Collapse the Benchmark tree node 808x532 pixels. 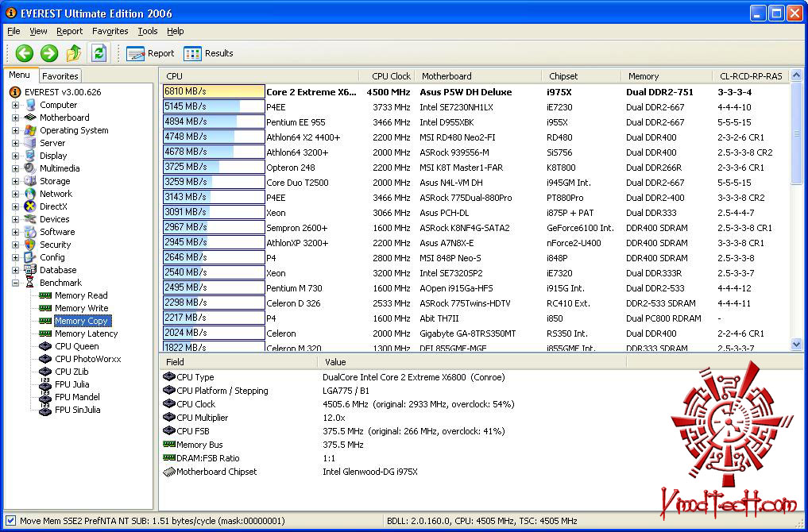[x=15, y=283]
